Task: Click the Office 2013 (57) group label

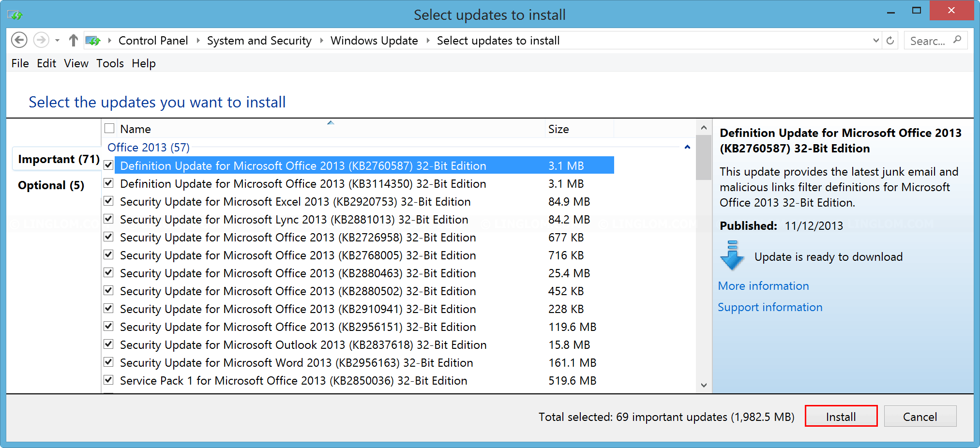Action: tap(149, 147)
